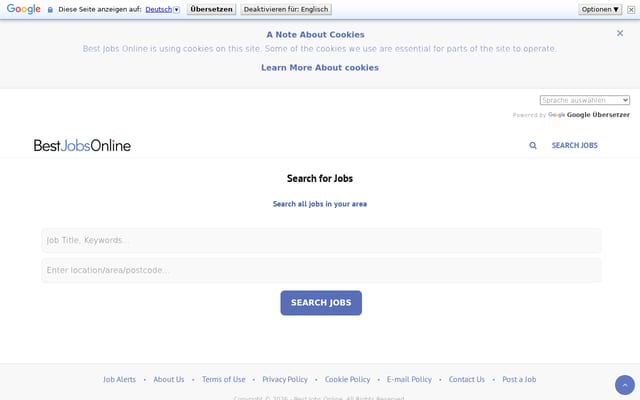
Task: Open the SEARCH JOBS header menu item
Action: pos(574,145)
